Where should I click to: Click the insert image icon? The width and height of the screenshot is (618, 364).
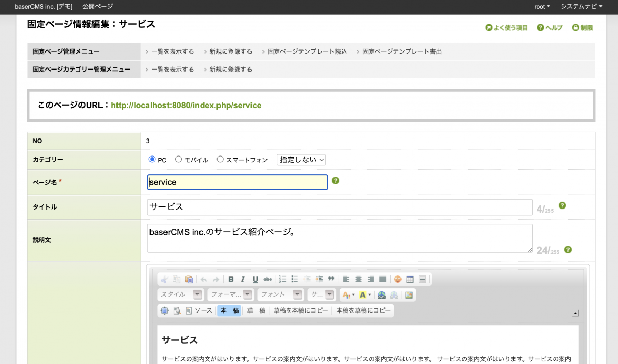pos(409,295)
